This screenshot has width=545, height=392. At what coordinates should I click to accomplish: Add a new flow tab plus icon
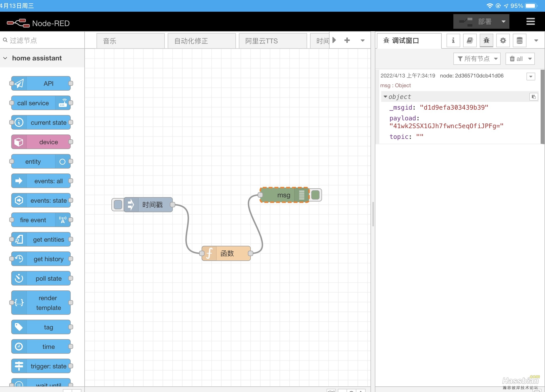pos(347,40)
